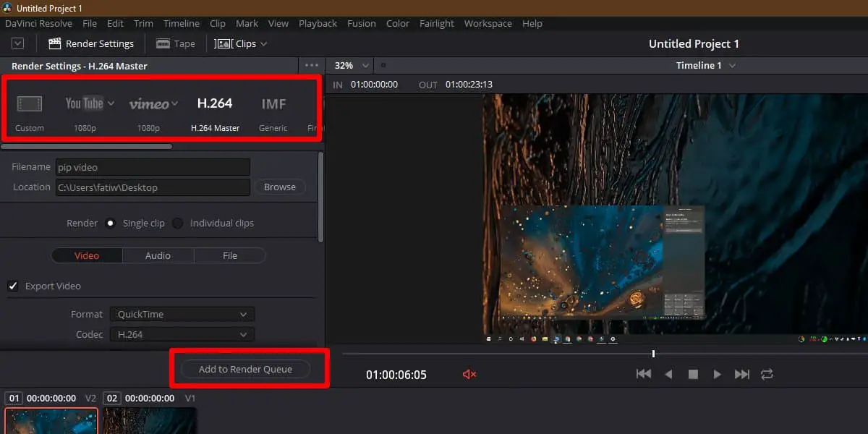
Task: Select the H.264 Master preset
Action: tap(215, 112)
